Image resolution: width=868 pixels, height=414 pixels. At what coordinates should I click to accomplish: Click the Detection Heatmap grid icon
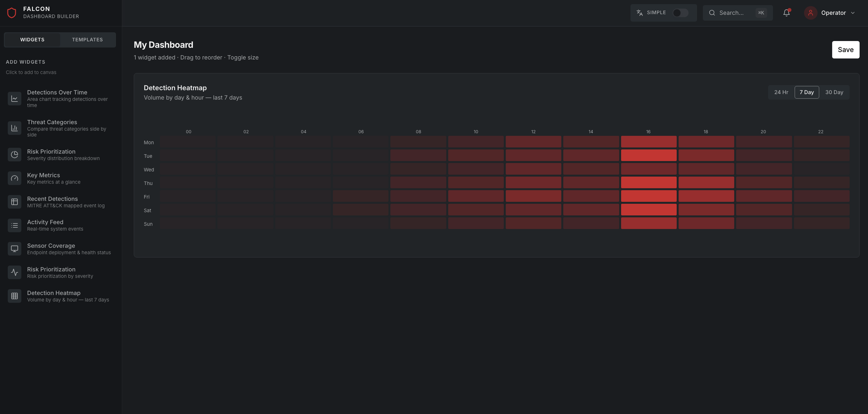tap(14, 296)
